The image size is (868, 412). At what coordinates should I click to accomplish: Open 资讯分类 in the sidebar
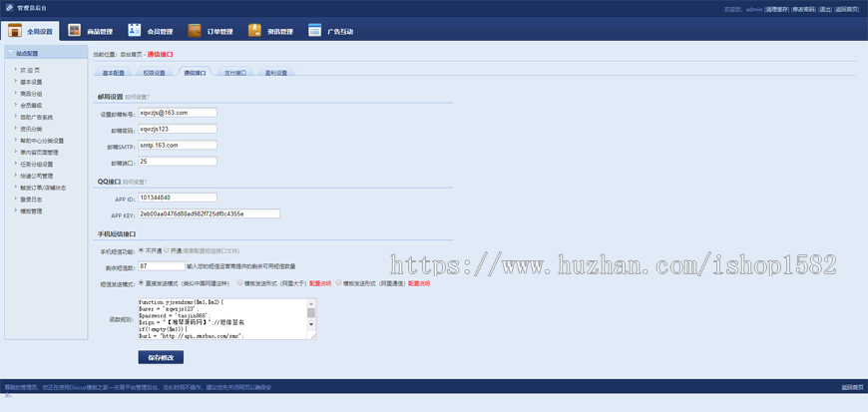point(31,129)
